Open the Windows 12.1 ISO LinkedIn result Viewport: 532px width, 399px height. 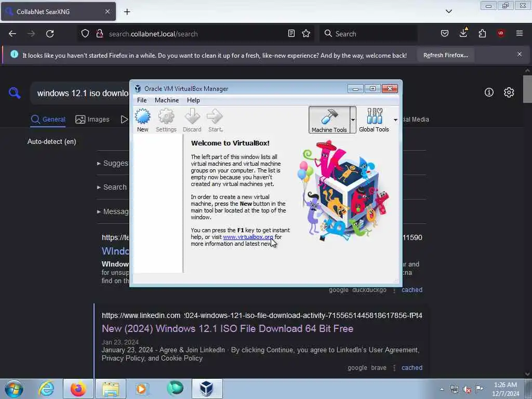pyautogui.click(x=228, y=328)
